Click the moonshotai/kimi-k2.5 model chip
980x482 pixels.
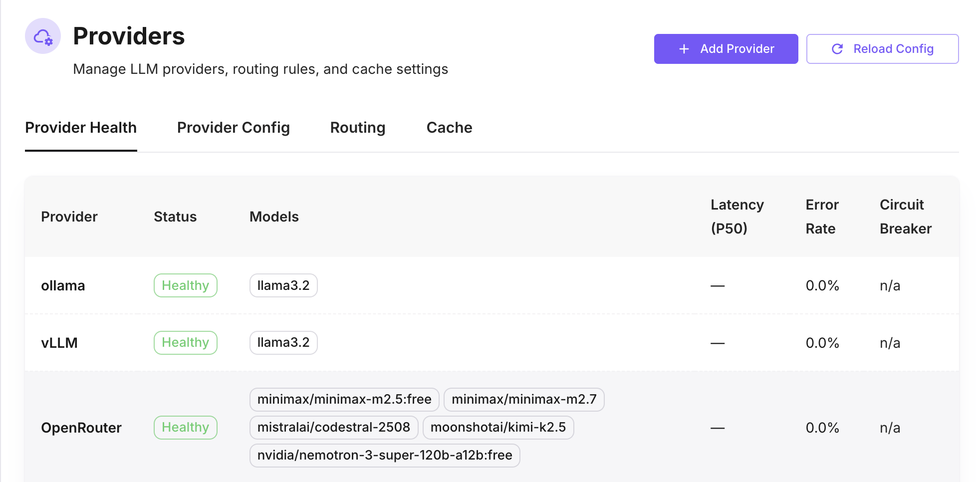click(x=498, y=427)
